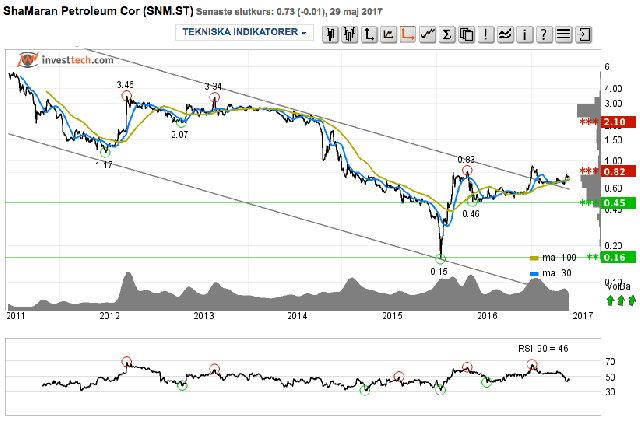Click the exclamation mark icon

[486, 35]
